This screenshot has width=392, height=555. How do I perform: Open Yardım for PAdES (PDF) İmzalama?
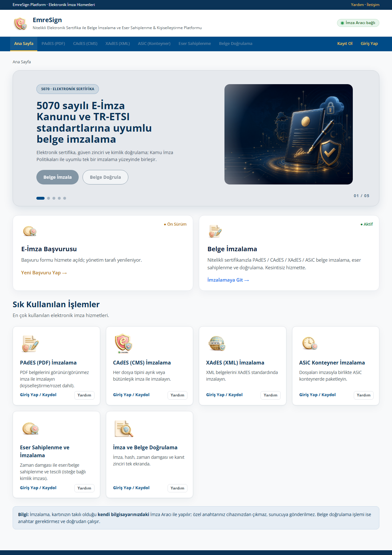pyautogui.click(x=84, y=395)
